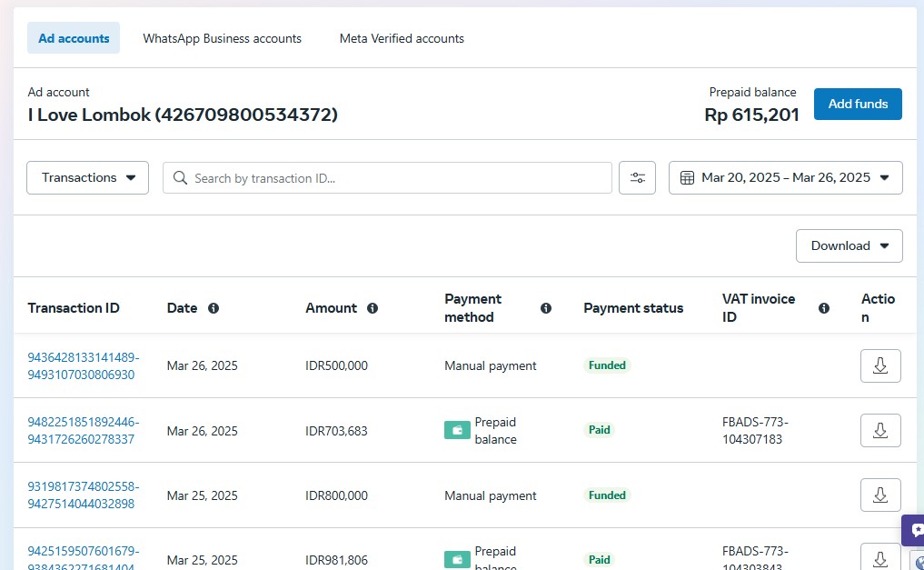Select the Ad accounts tab
The height and width of the screenshot is (570, 924).
pos(74,38)
